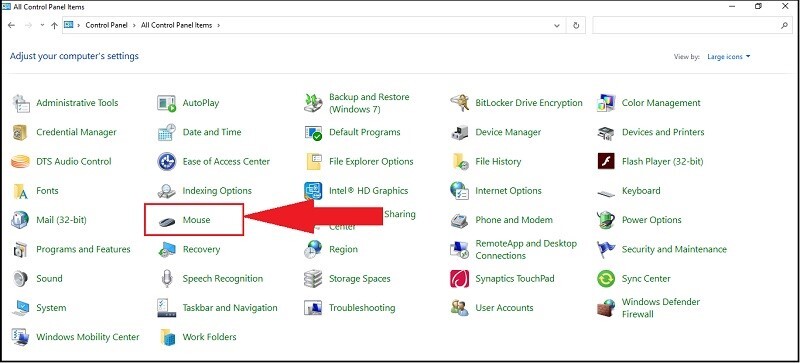This screenshot has width=800, height=363.
Task: Open the Storage Spaces icon
Action: tap(313, 279)
